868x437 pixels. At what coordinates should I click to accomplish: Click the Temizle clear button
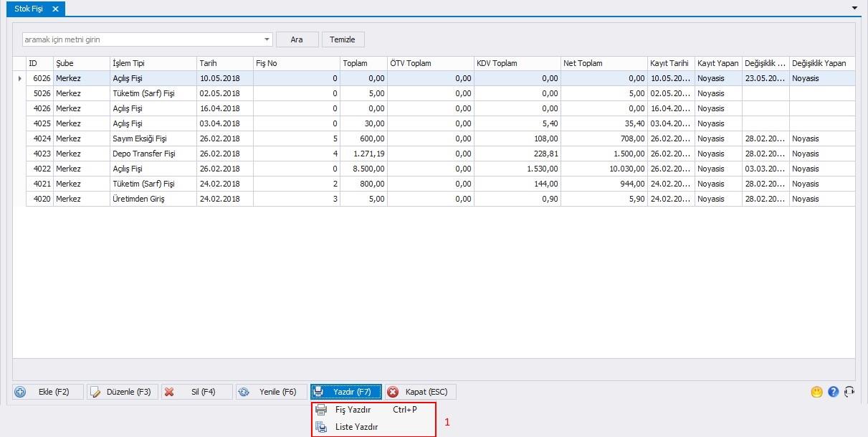click(x=343, y=39)
